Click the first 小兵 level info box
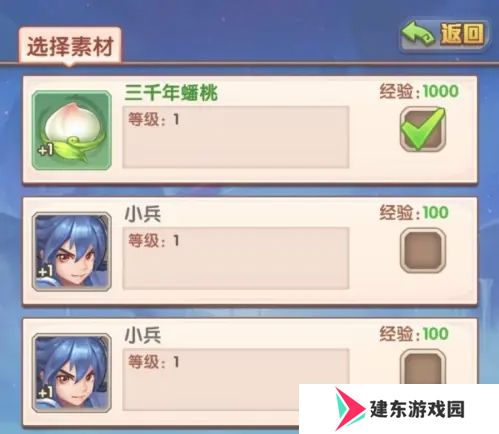The image size is (499, 434). 236,258
